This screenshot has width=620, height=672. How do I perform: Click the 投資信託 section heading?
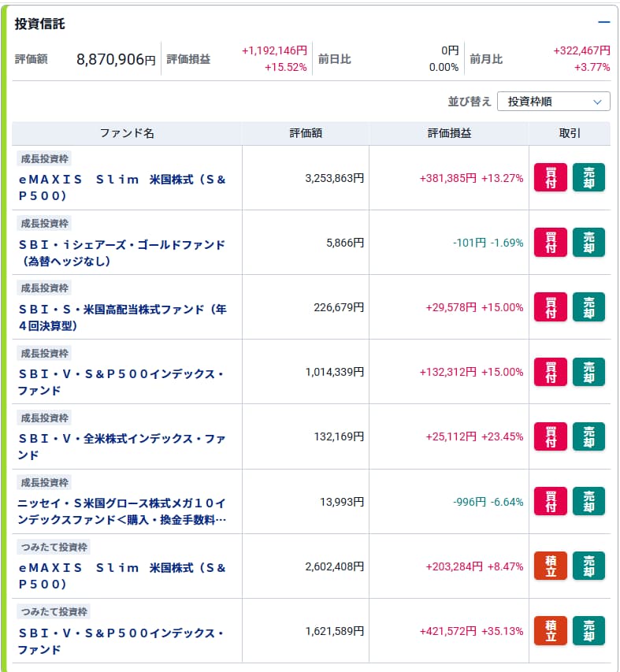pos(39,24)
